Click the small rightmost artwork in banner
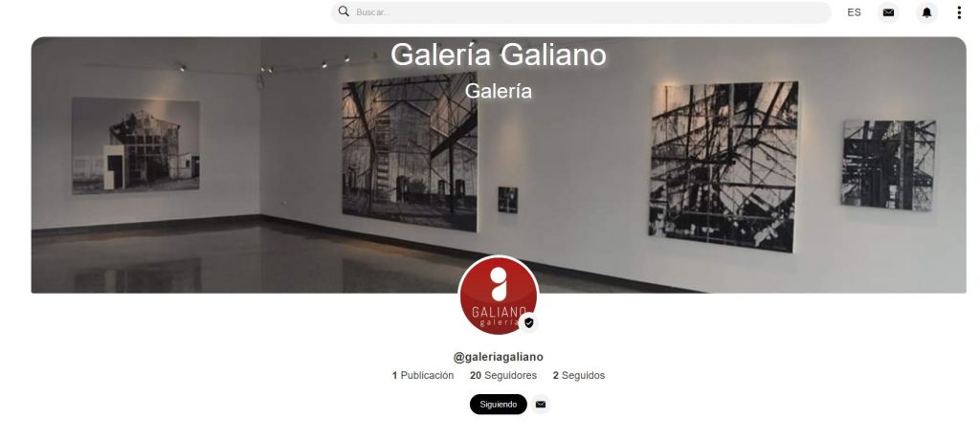Image resolution: width=980 pixels, height=440 pixels. 887,165
